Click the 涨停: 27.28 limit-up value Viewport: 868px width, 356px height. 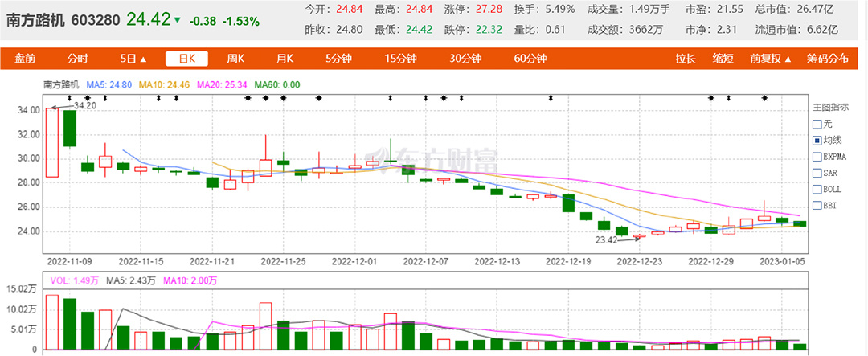click(473, 10)
